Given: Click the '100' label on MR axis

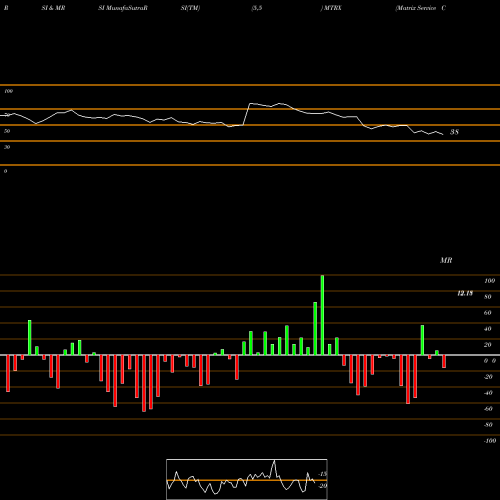Looking at the screenshot, I should point(490,281).
